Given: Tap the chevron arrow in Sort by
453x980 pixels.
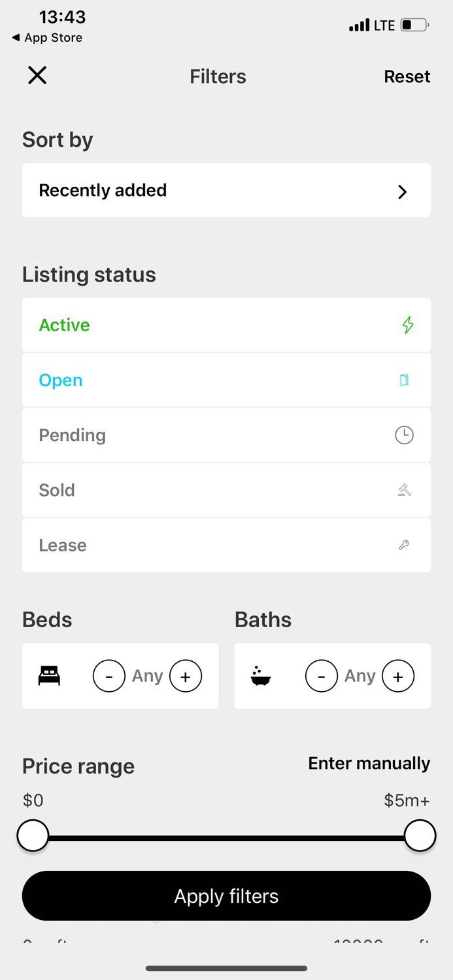Looking at the screenshot, I should [403, 191].
